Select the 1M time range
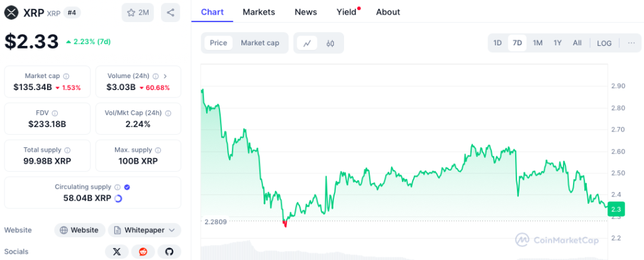Image resolution: width=644 pixels, height=260 pixels. 538,43
